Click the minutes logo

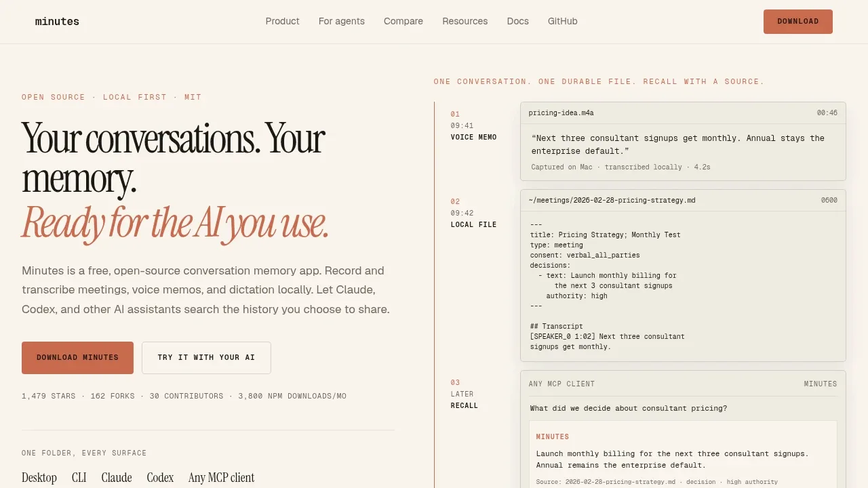pos(57,22)
